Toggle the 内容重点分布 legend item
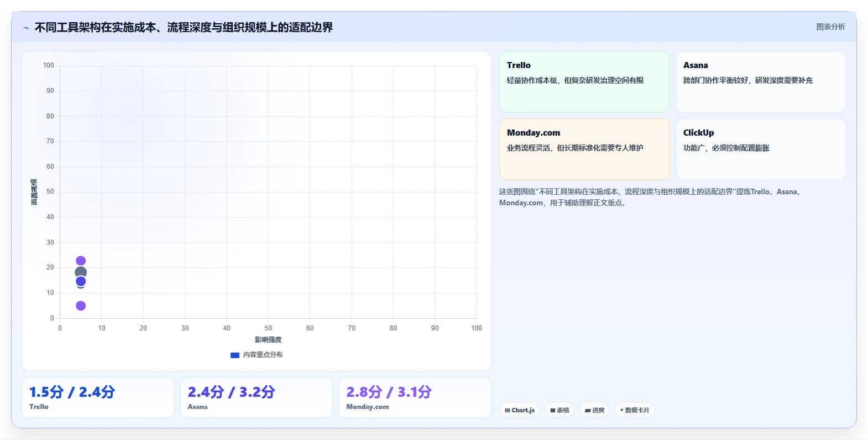868x440 pixels. click(257, 355)
